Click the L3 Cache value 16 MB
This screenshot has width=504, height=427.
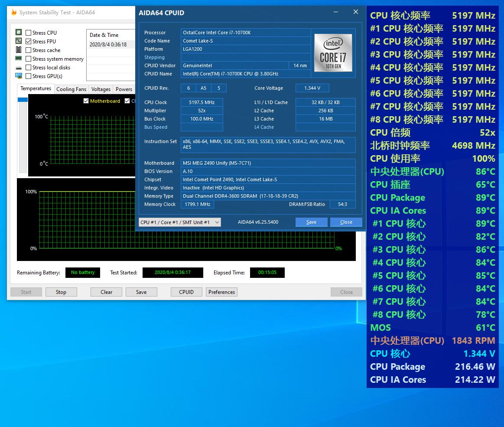point(325,119)
